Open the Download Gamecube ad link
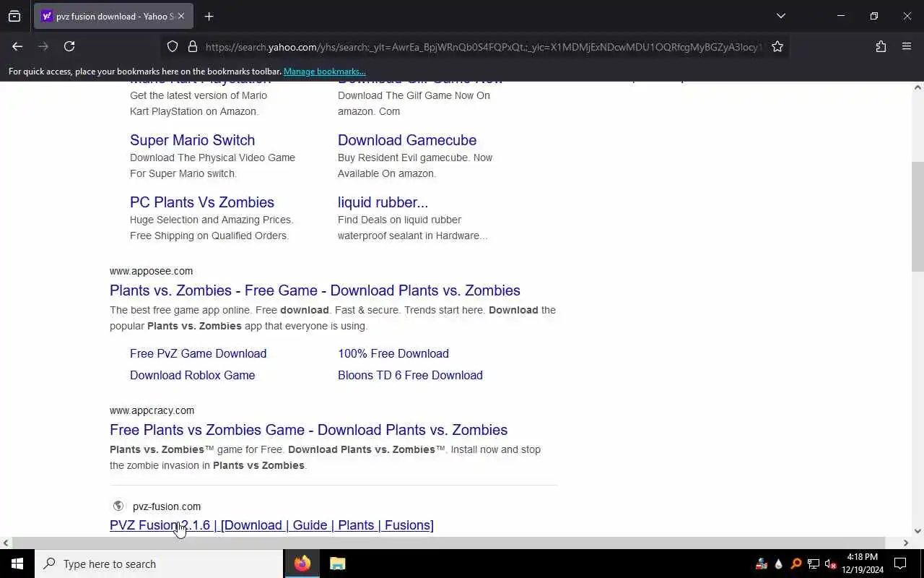This screenshot has width=924, height=578. (407, 140)
